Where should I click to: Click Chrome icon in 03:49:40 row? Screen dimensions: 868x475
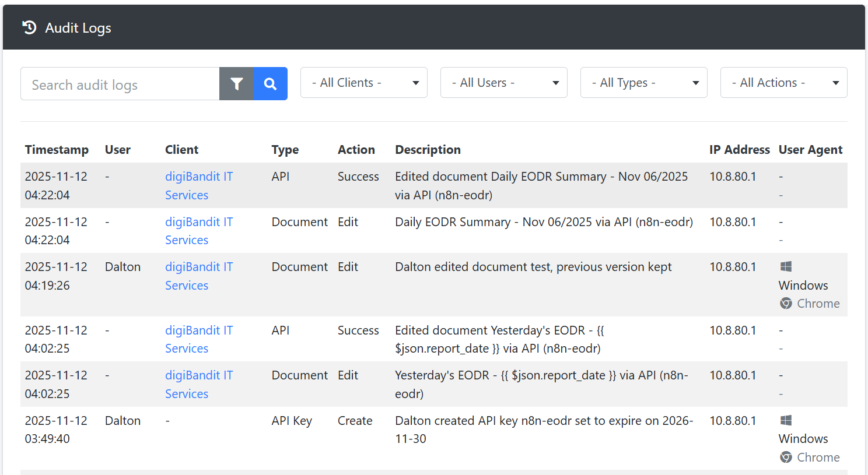coord(786,458)
